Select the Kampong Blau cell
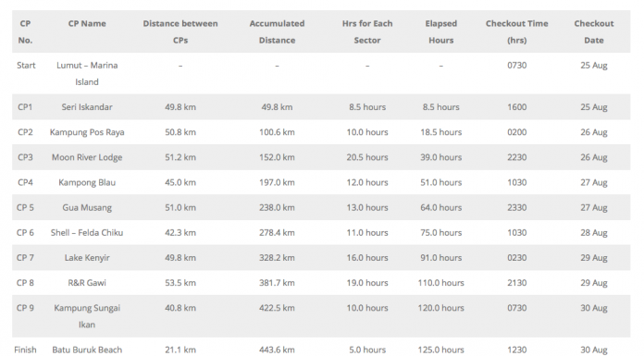Image resolution: width=644 pixels, height=356 pixels. (x=87, y=182)
